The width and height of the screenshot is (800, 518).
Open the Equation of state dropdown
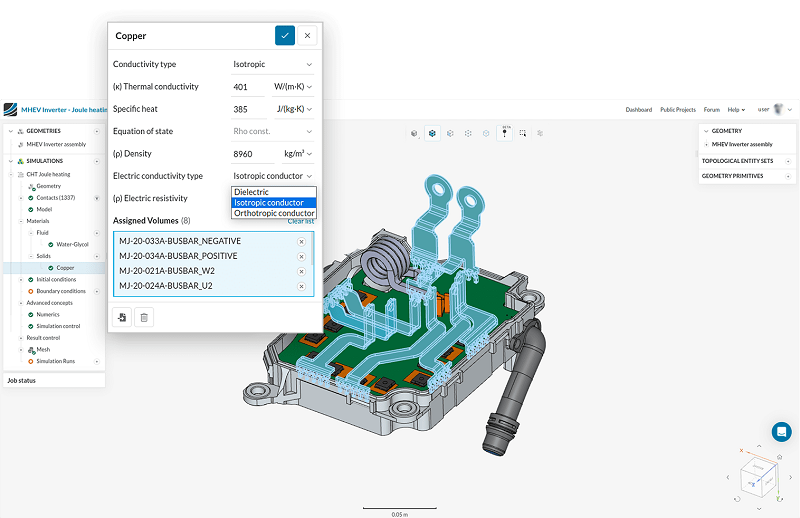pyautogui.click(x=272, y=131)
